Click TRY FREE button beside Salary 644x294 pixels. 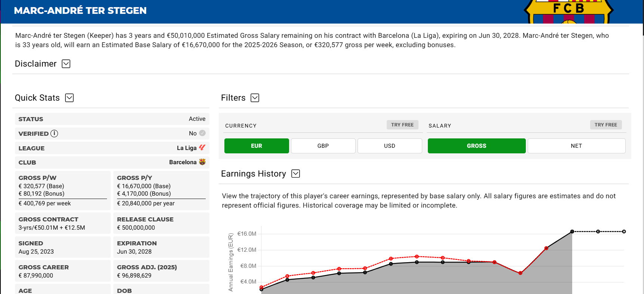click(x=606, y=125)
